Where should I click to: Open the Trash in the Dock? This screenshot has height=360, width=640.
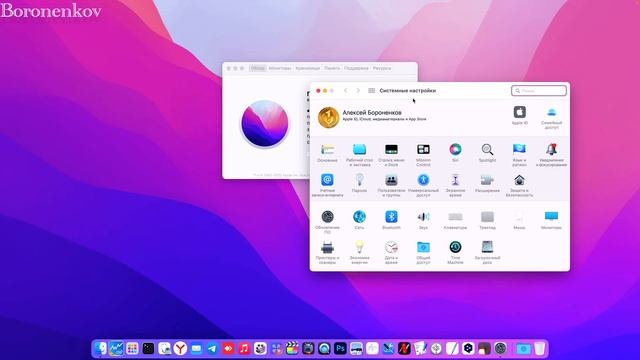click(x=540, y=348)
